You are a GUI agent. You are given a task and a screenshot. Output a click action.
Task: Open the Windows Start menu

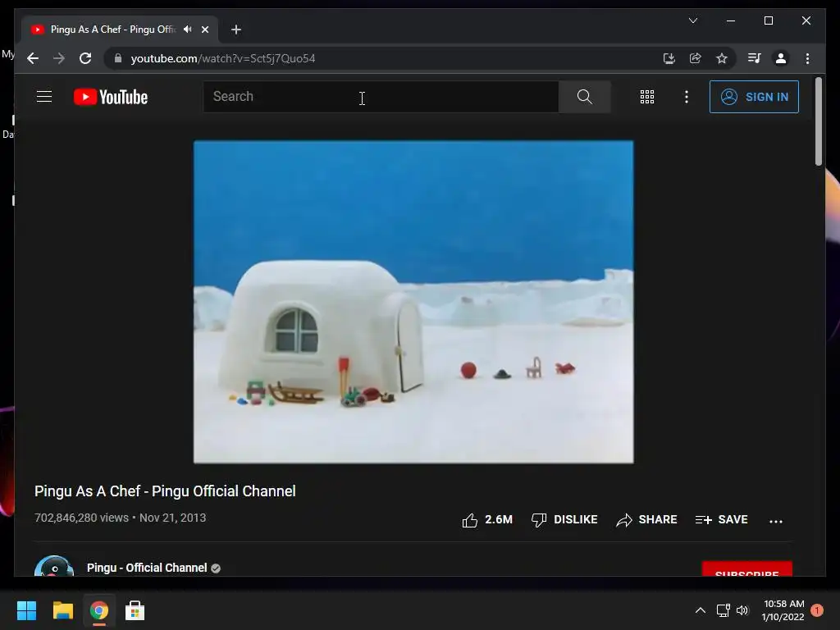[27, 610]
